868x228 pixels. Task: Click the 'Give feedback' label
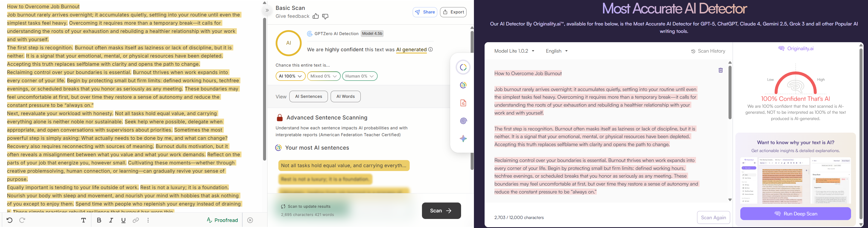(293, 16)
